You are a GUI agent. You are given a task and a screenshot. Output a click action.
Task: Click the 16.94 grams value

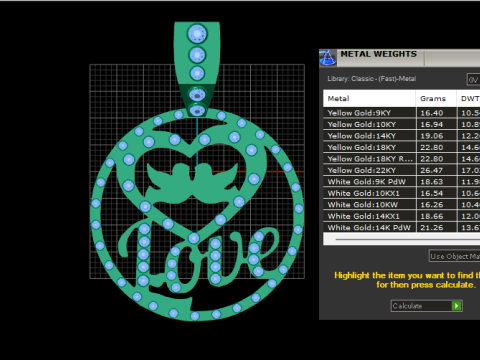pos(432,125)
